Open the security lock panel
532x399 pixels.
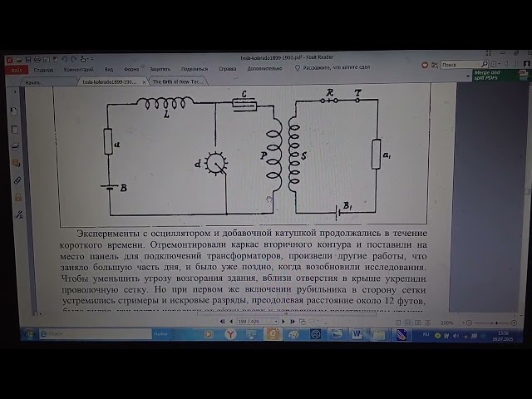[x=18, y=197]
